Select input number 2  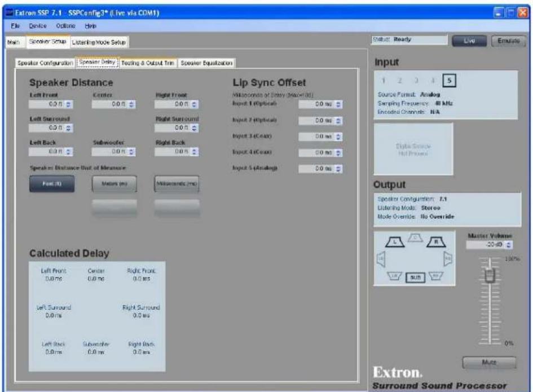400,81
